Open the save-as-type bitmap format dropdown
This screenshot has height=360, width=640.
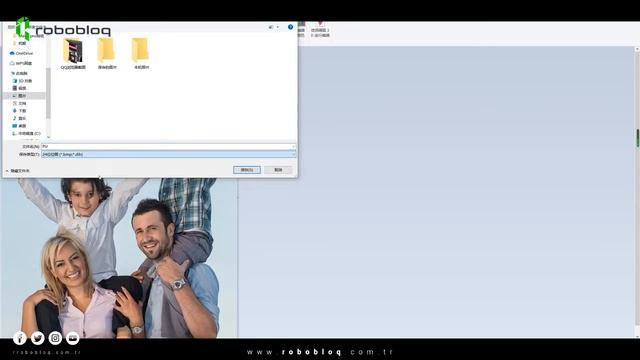(168, 154)
